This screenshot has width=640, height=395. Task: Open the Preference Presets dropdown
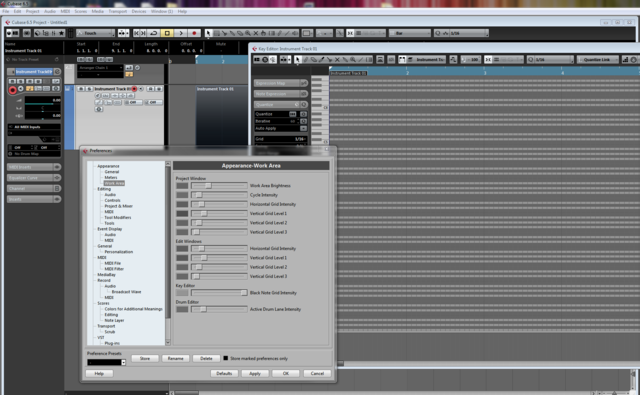(106, 362)
